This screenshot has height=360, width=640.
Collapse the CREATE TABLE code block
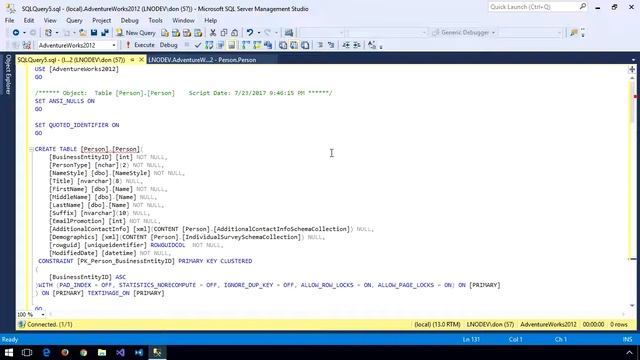pos(31,149)
